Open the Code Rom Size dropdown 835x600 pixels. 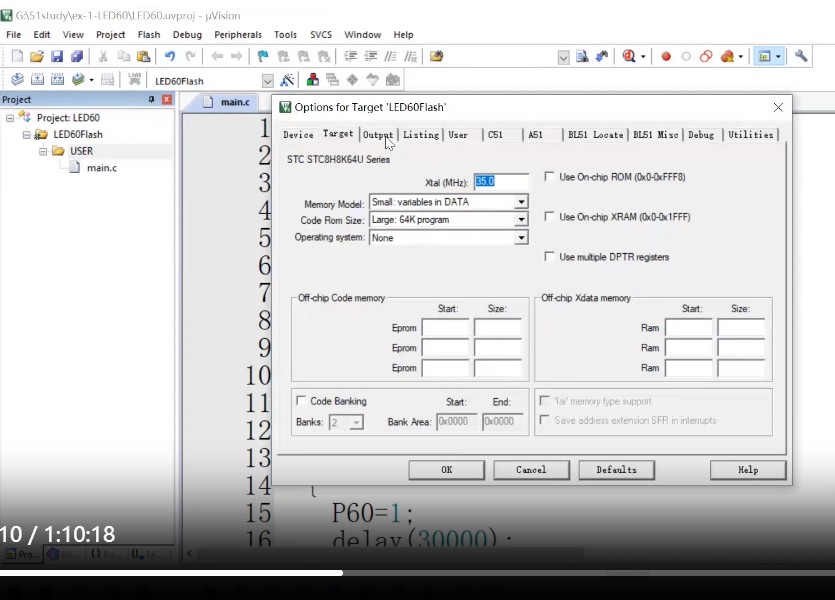coord(520,220)
